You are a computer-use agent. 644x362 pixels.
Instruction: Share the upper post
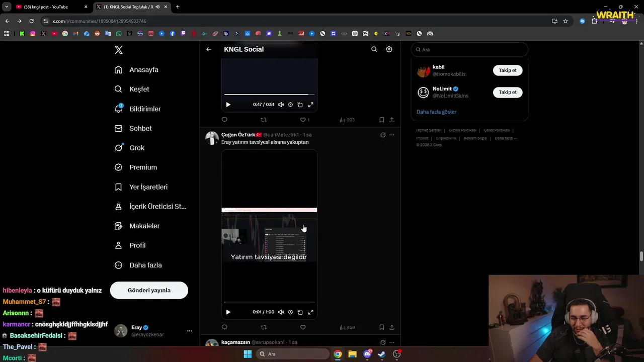(x=392, y=120)
